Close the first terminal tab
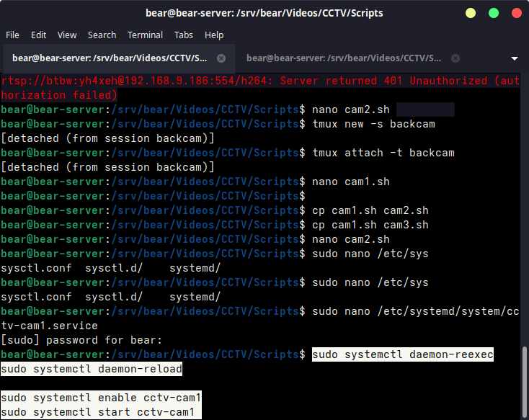This screenshot has width=529, height=420. [221, 58]
